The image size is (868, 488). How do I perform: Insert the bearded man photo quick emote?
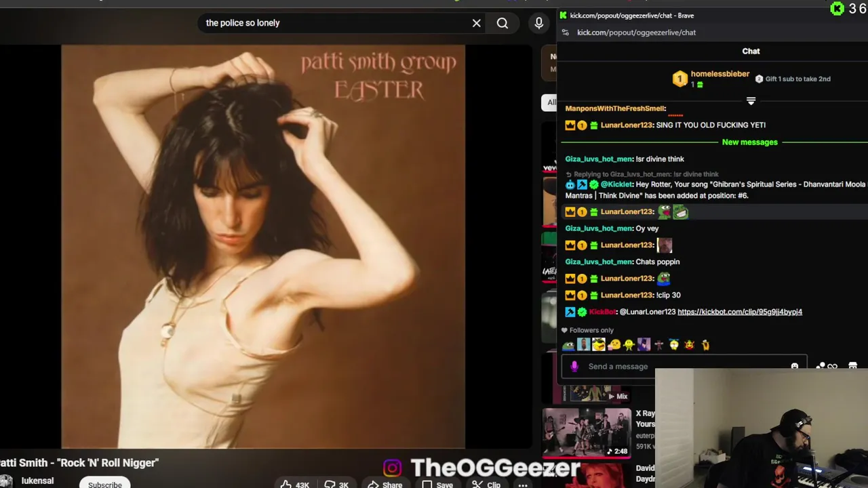pyautogui.click(x=583, y=345)
